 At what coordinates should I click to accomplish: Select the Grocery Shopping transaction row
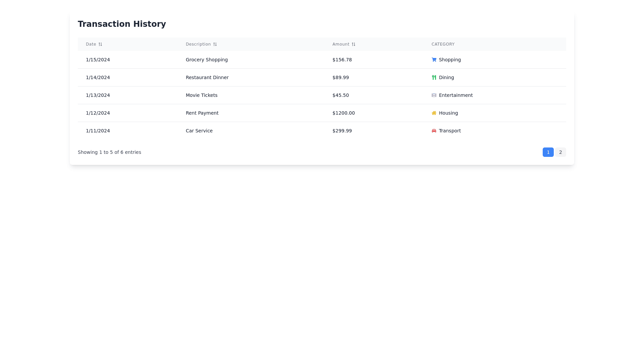[207, 60]
